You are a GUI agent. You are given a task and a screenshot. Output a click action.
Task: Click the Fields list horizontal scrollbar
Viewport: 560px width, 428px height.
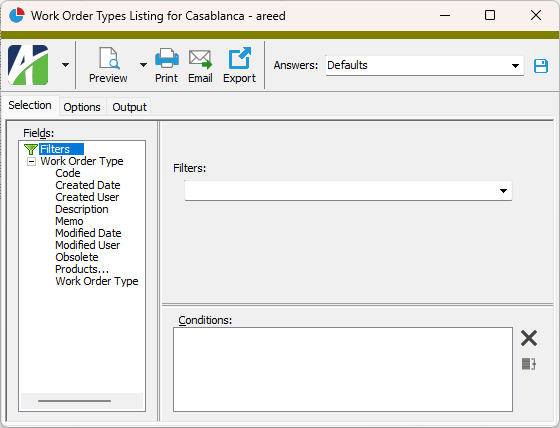pos(82,401)
